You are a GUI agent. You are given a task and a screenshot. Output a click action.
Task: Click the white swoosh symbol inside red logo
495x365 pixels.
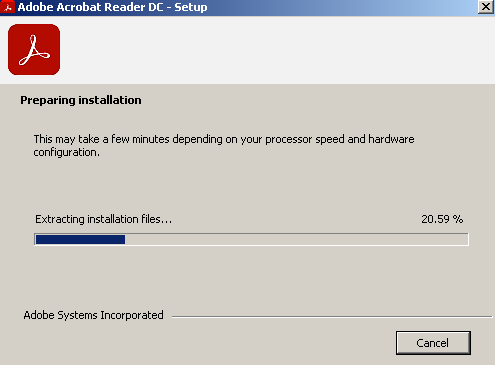click(x=34, y=50)
